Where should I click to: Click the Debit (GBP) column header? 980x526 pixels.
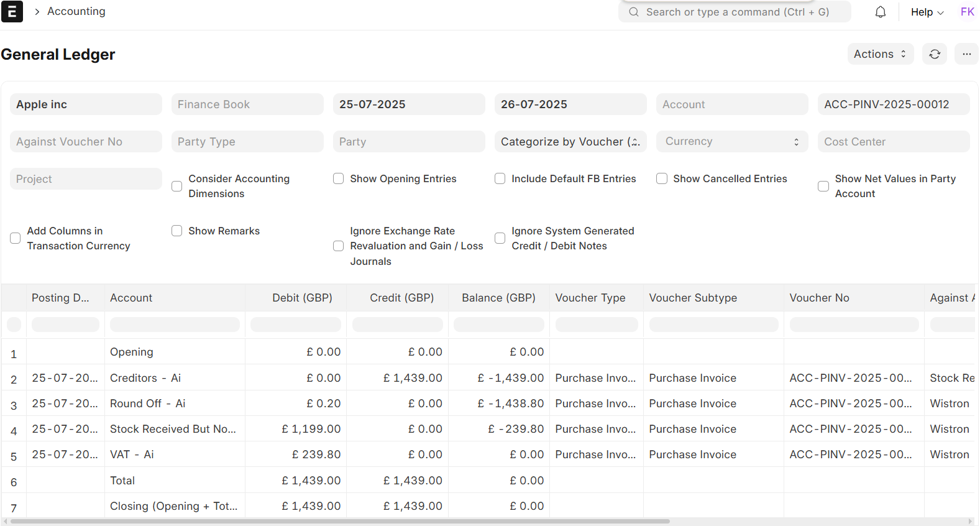[302, 298]
